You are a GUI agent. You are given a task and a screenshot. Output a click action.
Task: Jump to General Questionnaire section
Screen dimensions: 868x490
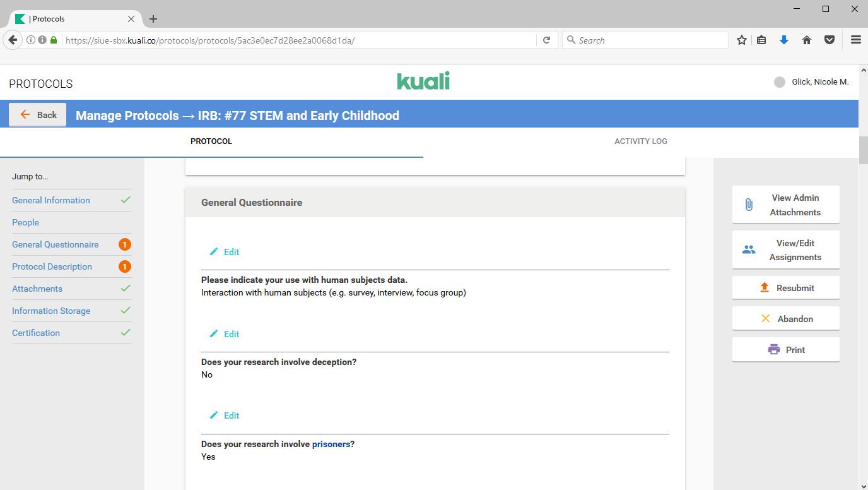click(x=56, y=244)
